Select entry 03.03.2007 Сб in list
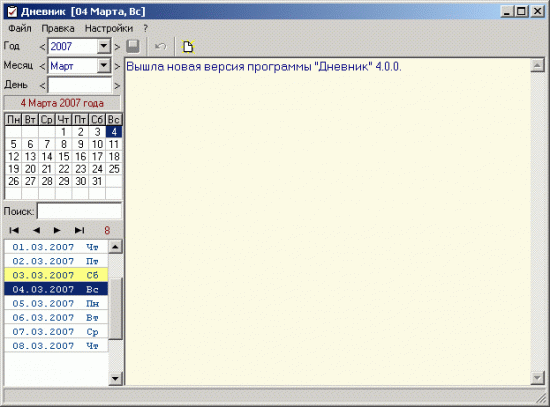Image resolution: width=550 pixels, height=407 pixels. coord(56,275)
